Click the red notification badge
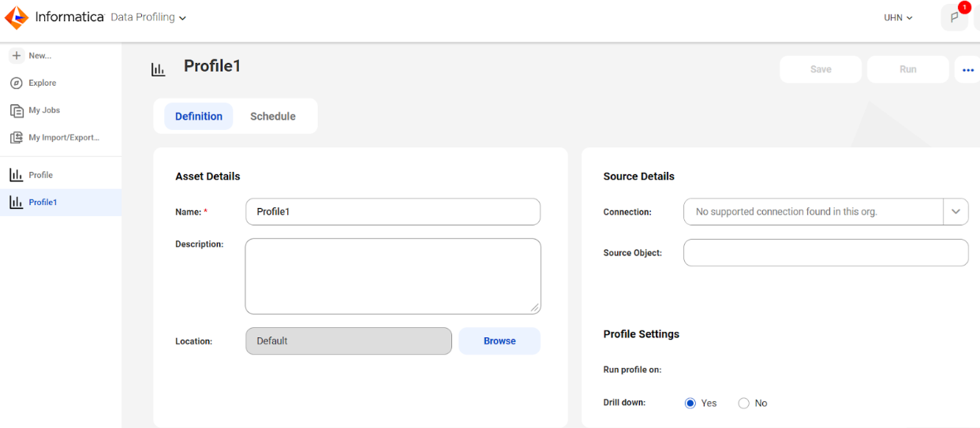Viewport: 980px width, 428px height. coord(963,8)
